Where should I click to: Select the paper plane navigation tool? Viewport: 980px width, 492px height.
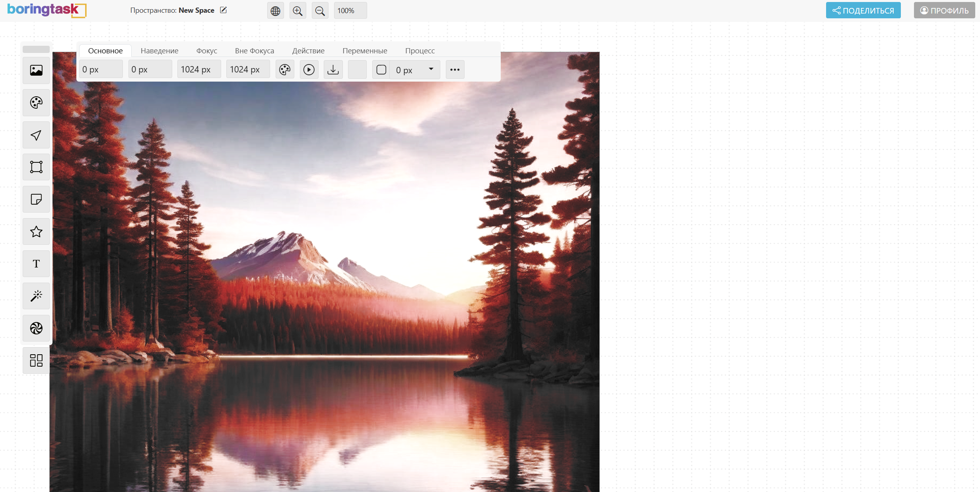[x=36, y=135]
